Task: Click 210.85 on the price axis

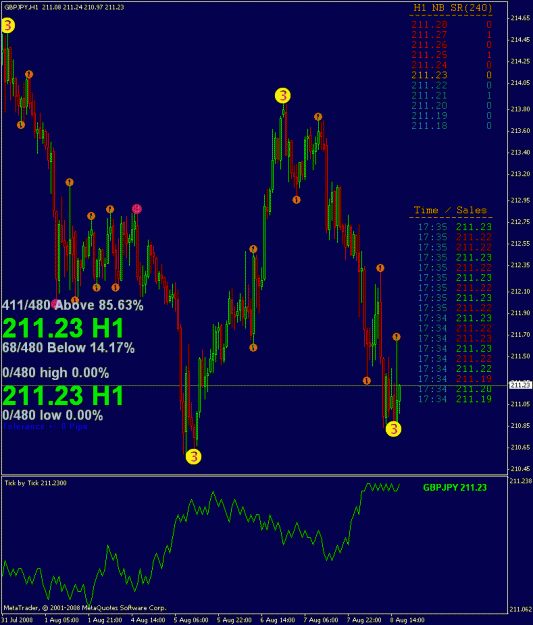Action: pos(520,426)
